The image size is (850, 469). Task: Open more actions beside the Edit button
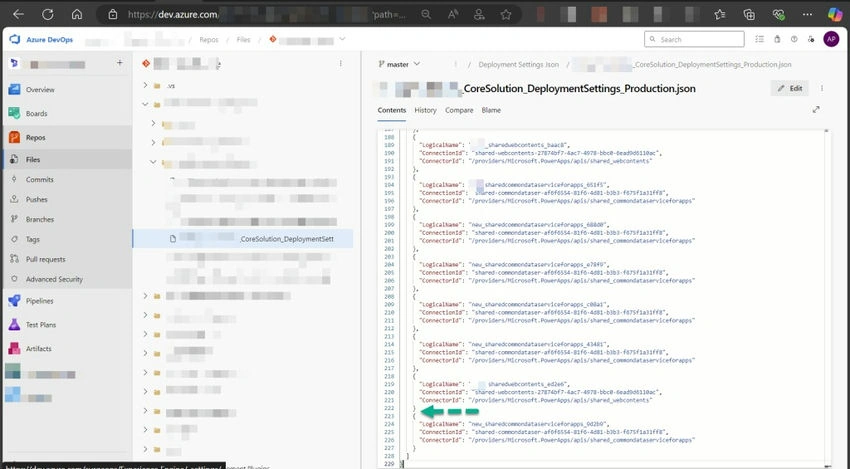pos(822,88)
